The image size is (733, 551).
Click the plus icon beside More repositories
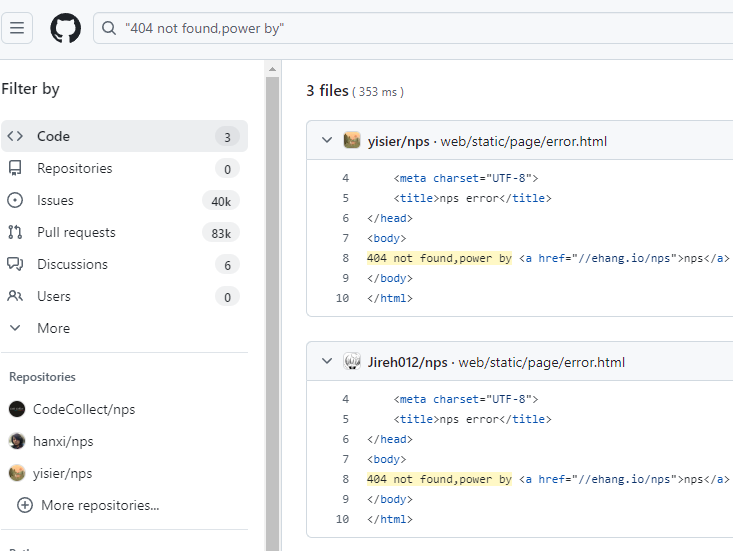tap(24, 505)
